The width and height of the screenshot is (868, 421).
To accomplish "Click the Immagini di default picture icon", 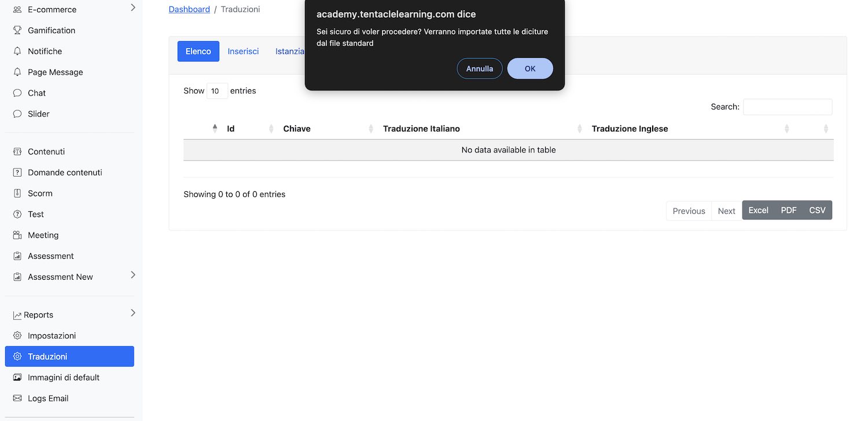I will point(17,378).
